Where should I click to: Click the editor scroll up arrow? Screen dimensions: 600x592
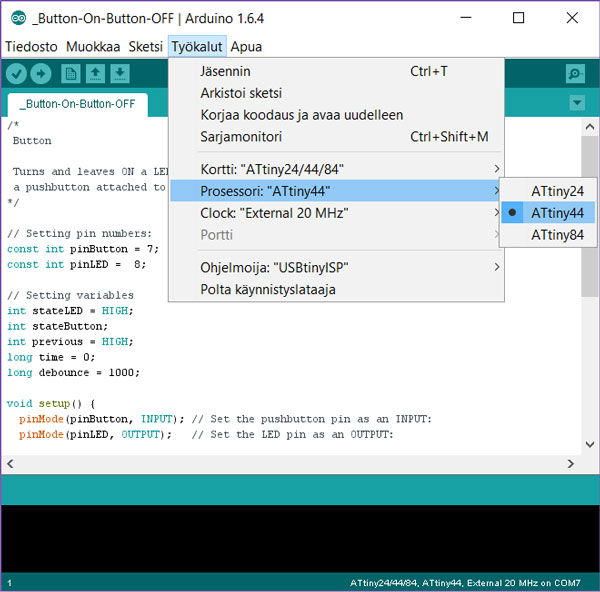click(590, 127)
